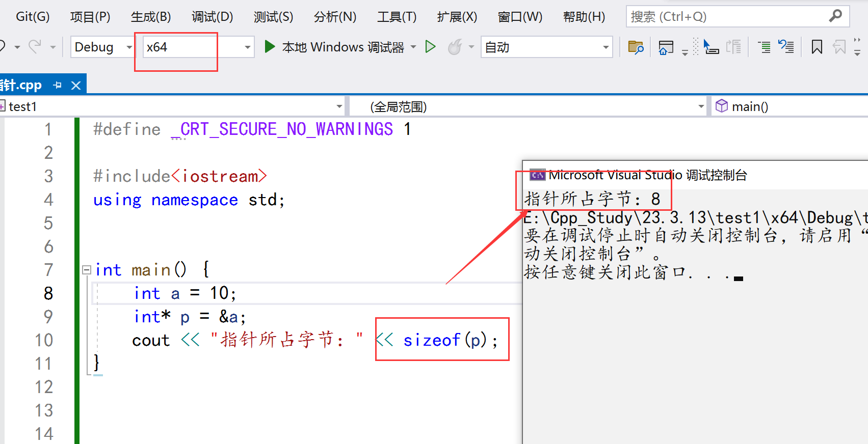Click the search magnifier icon
Image resolution: width=868 pixels, height=444 pixels.
click(835, 16)
